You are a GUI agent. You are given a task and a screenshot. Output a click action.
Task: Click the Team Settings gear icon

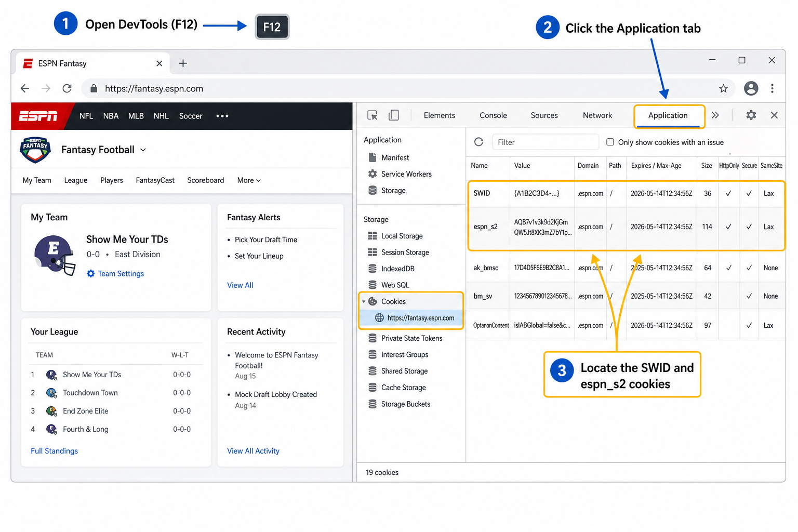pos(90,273)
